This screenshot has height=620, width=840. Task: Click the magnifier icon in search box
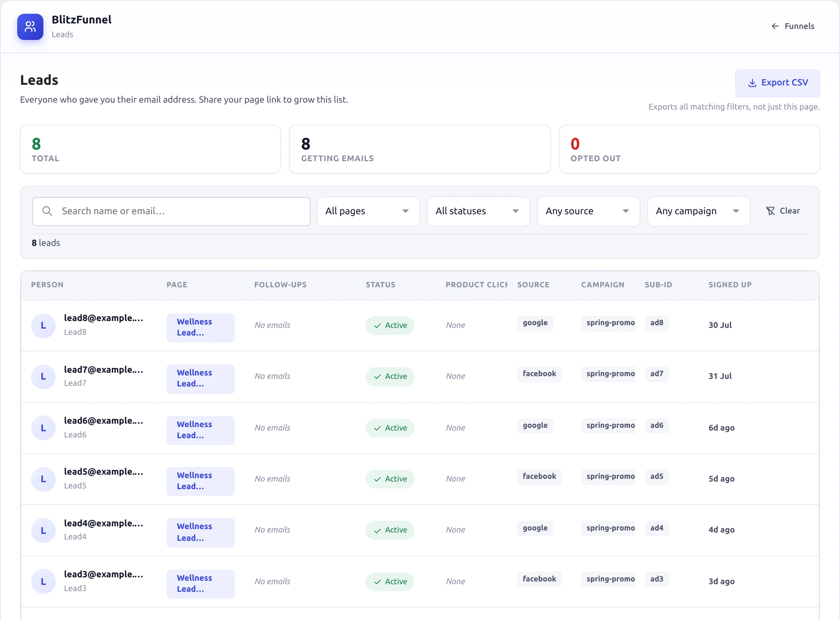pos(47,211)
